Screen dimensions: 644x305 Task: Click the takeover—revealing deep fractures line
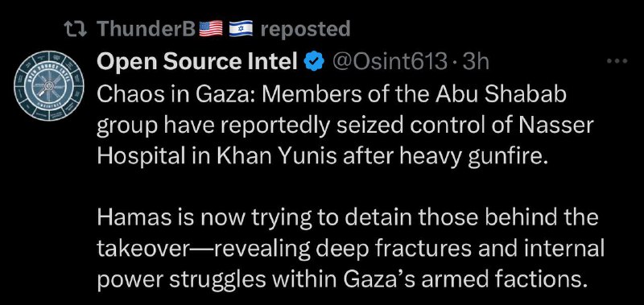pyautogui.click(x=351, y=249)
